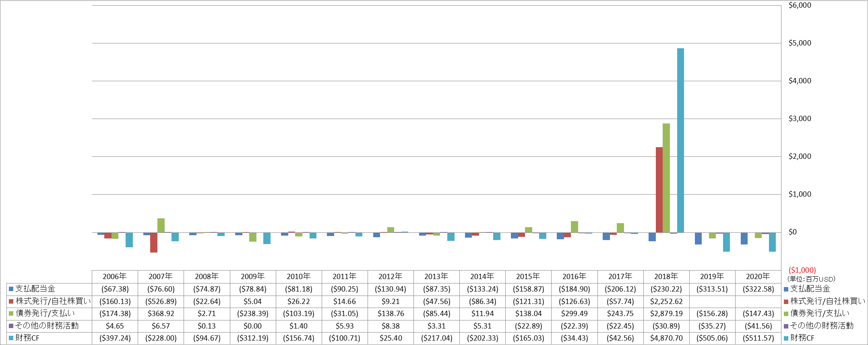This screenshot has height=345, width=868.
Task: Click the $138.76 bond cell for 2012年
Action: pos(391,314)
